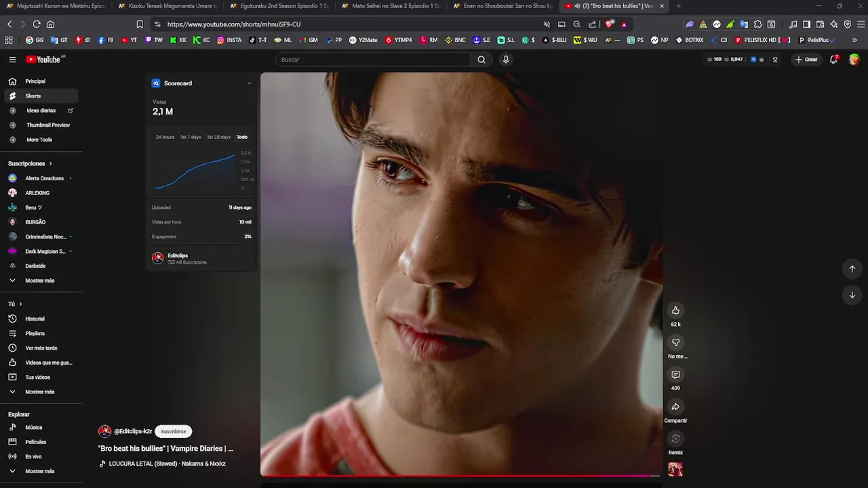Select the Todo range tab
Screen dimensions: 868x488
242,137
